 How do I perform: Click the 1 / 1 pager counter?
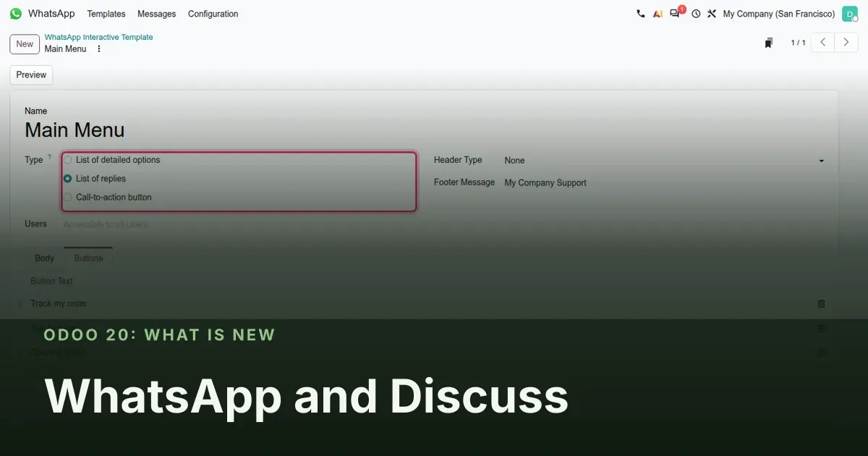coord(799,43)
